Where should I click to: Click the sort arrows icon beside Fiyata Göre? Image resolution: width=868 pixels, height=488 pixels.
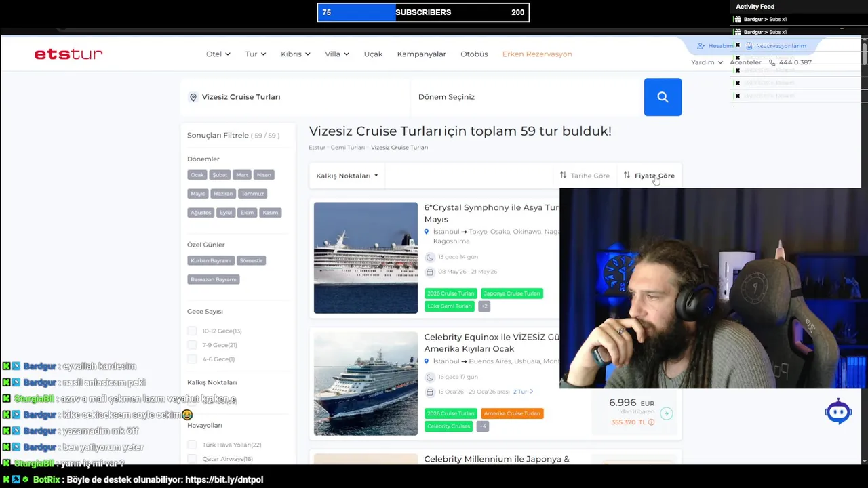[627, 175]
